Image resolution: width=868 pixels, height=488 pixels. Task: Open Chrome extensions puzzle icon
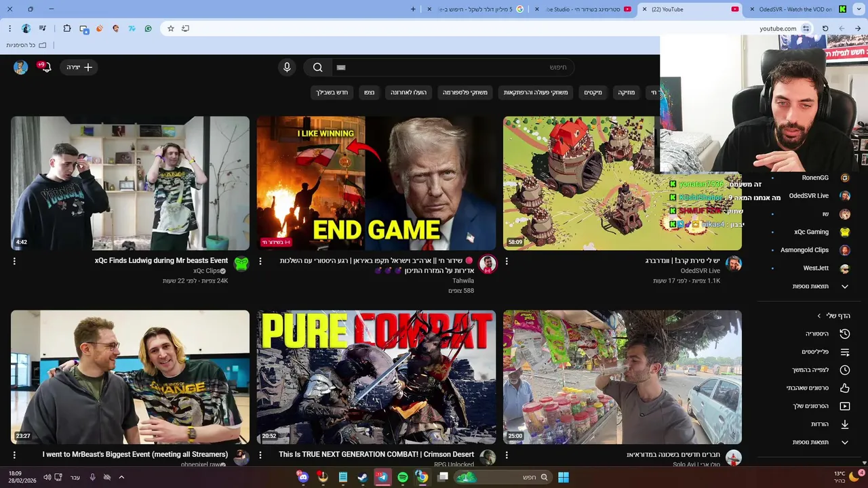point(66,28)
